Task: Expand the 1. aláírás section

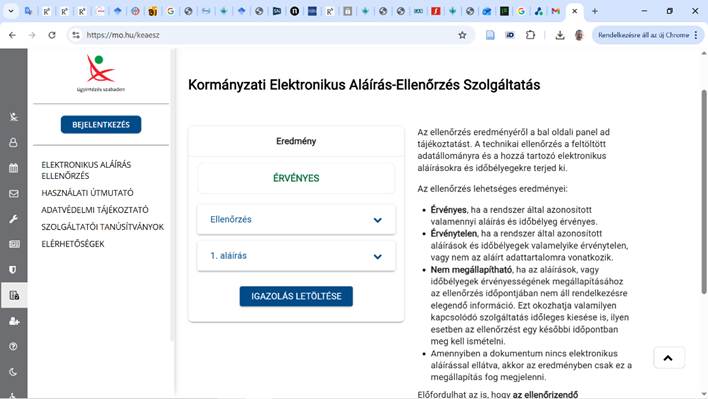Action: coord(296,256)
